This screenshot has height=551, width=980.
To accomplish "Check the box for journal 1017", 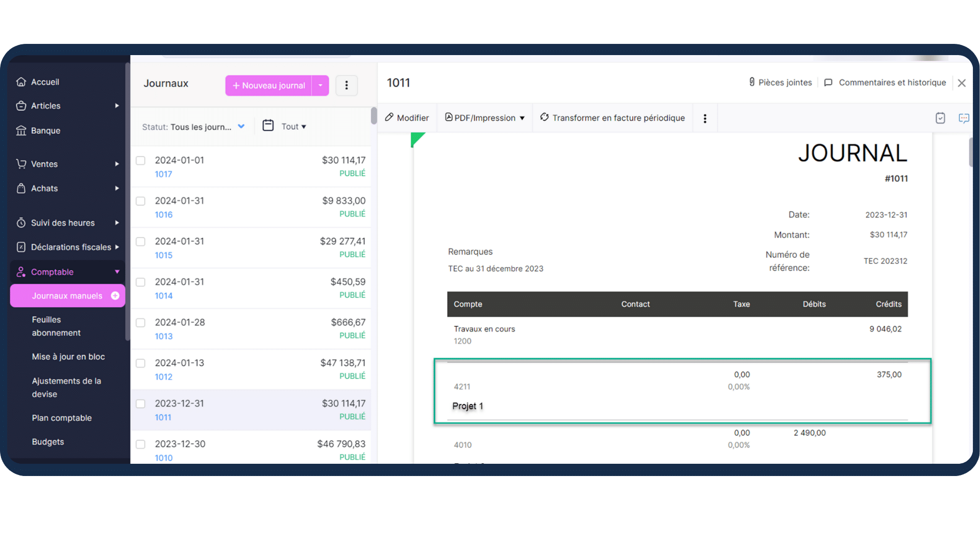I will coord(140,161).
